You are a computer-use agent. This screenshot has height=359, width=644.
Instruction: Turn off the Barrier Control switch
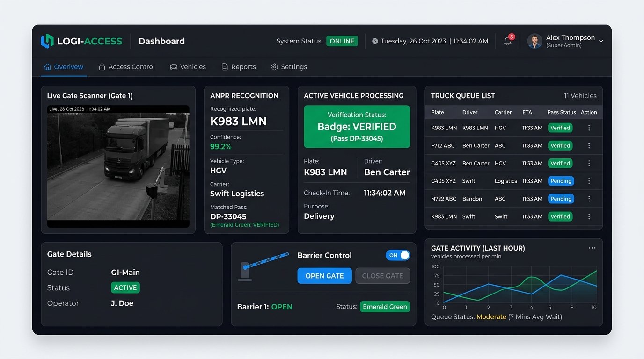(x=398, y=255)
